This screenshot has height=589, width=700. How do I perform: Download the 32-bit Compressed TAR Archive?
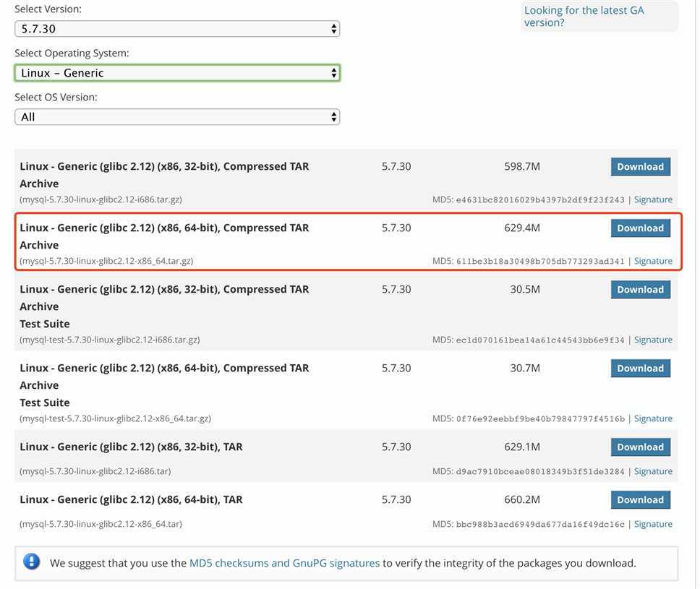tap(640, 167)
